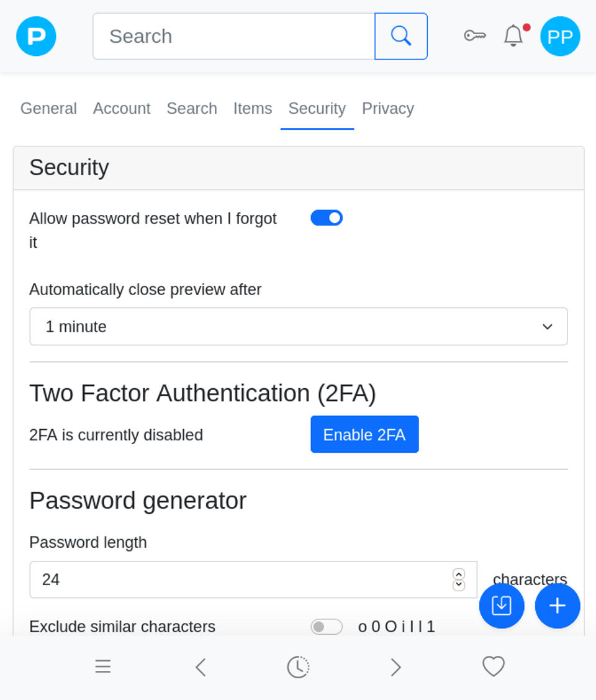Screen dimensions: 596x700
Task: Click into the Search text field
Action: (233, 36)
